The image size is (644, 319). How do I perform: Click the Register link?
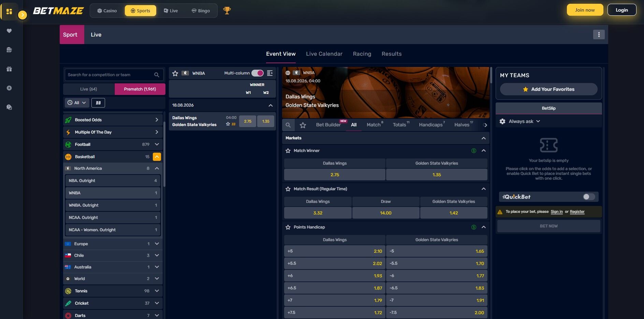(x=577, y=212)
